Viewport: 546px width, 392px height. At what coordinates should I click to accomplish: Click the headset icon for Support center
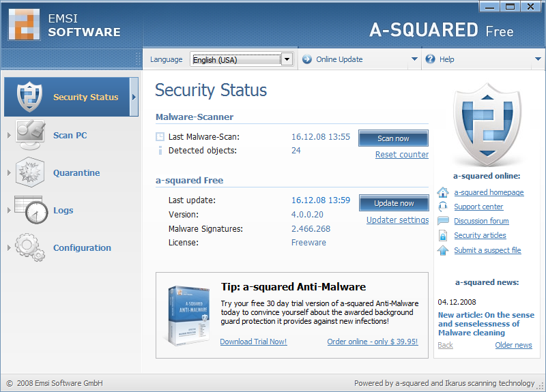[443, 207]
